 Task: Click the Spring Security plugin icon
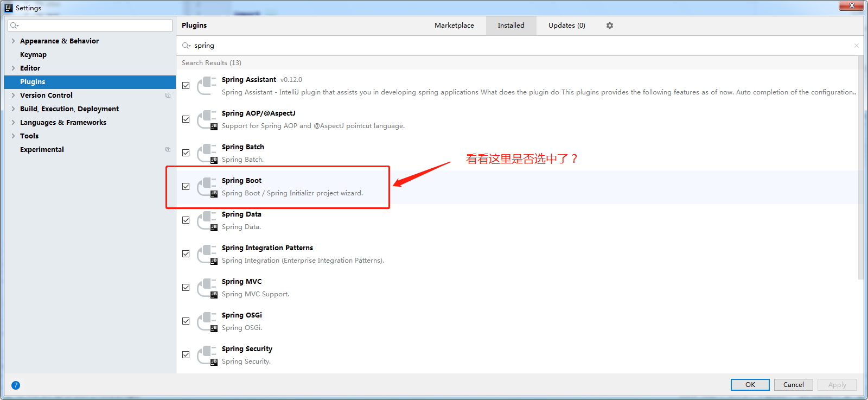tap(207, 355)
